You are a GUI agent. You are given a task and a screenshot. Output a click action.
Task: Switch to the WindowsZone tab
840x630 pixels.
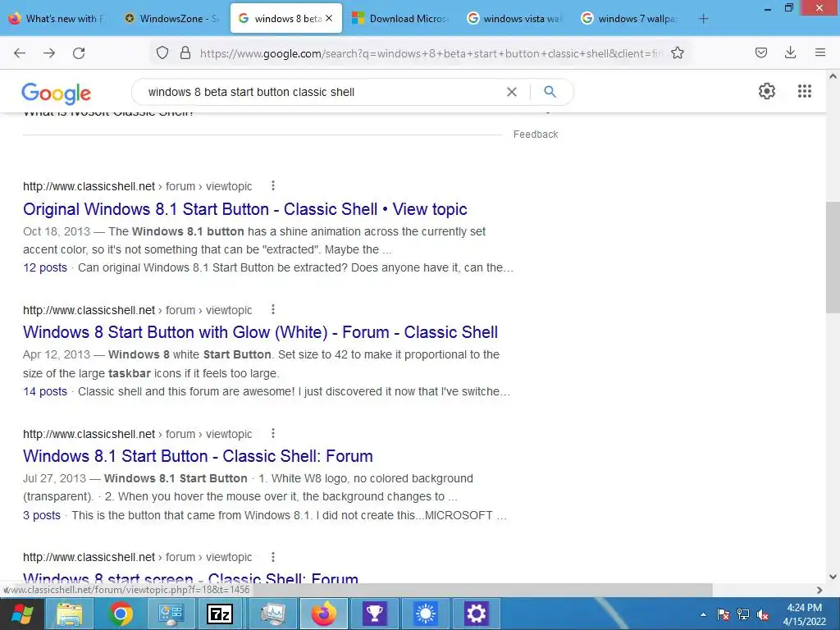click(171, 18)
